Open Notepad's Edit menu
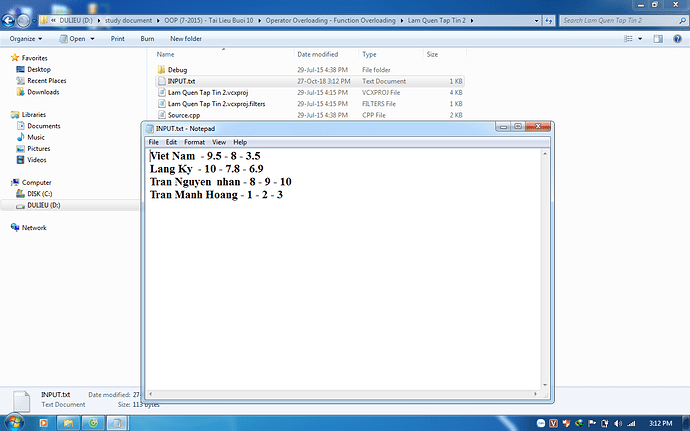This screenshot has width=690, height=431. (172, 142)
